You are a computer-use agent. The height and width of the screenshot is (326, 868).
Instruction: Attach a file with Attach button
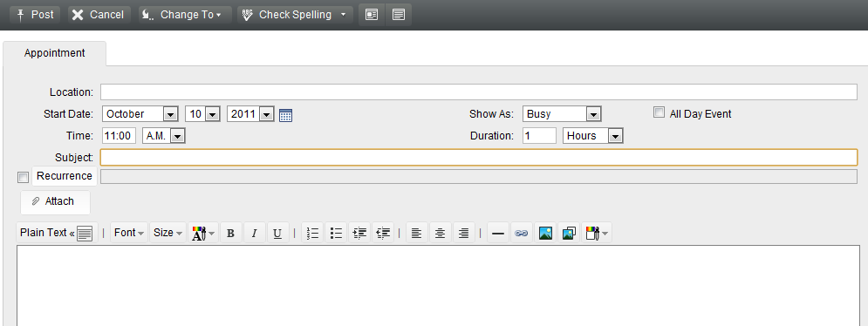pos(55,202)
